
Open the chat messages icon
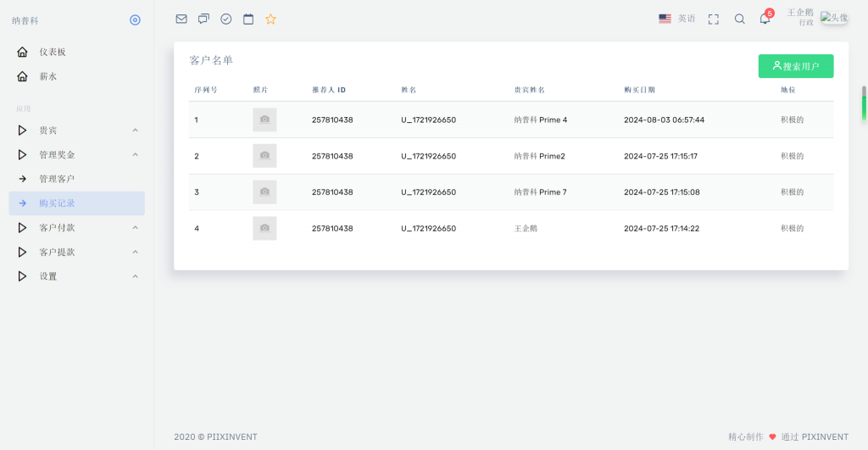[x=203, y=19]
